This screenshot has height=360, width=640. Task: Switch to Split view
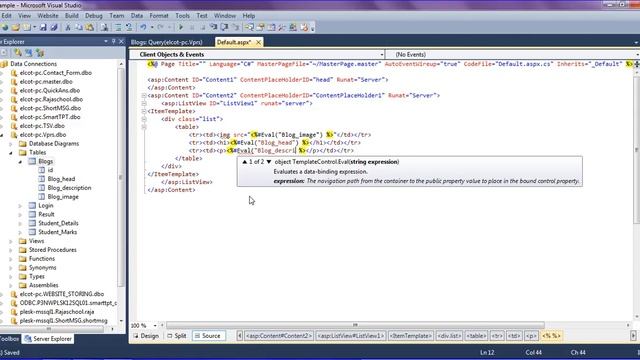177,336
